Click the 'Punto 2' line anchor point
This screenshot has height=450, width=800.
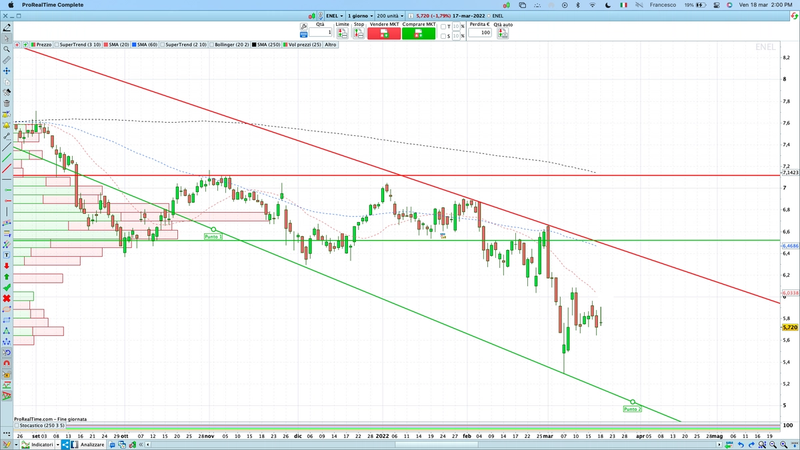633,402
